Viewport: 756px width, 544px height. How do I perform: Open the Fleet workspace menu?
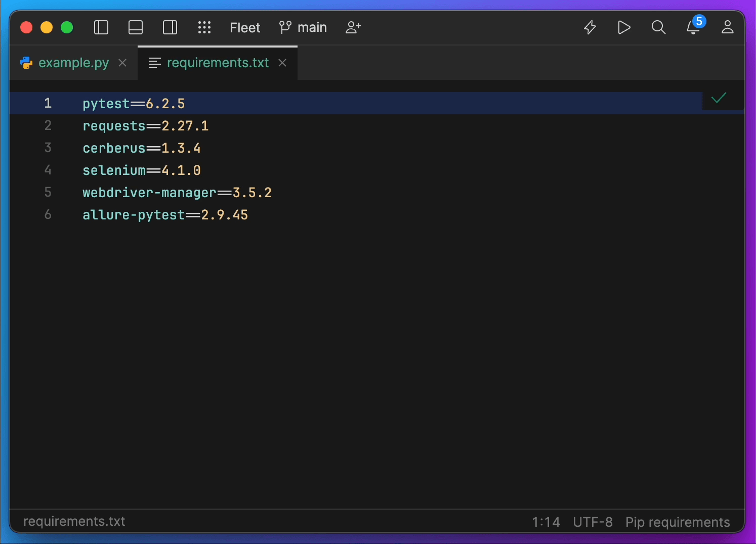(245, 28)
